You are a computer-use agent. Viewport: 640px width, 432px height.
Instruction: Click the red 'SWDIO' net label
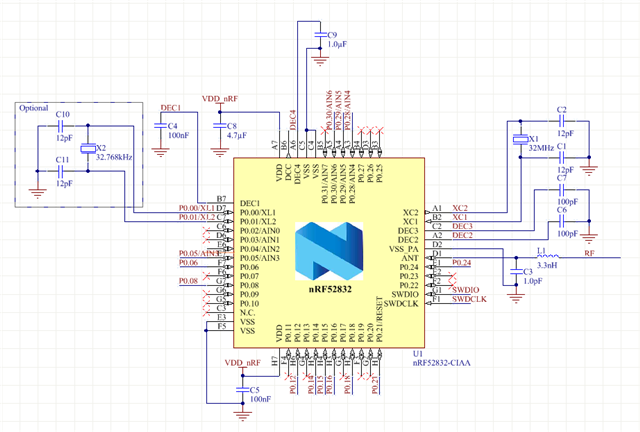466,290
